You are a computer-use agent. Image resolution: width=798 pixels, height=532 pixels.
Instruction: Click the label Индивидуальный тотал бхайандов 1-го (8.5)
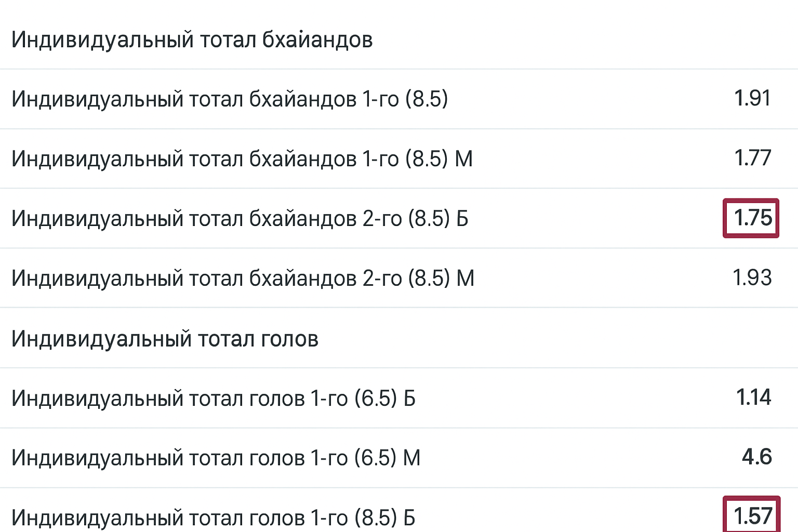[230, 99]
